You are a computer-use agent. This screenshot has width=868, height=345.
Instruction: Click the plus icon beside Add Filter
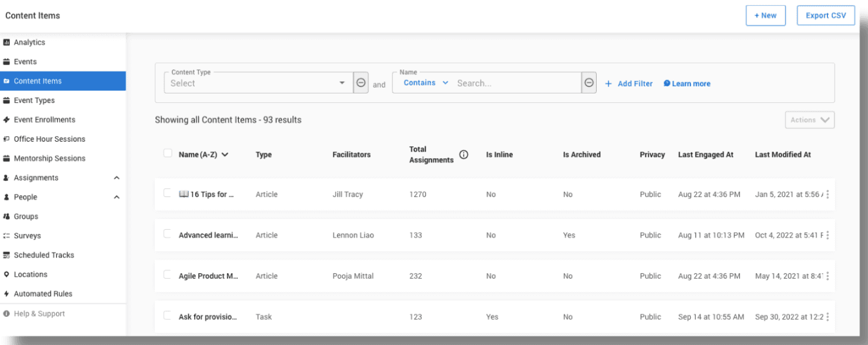[x=608, y=84]
